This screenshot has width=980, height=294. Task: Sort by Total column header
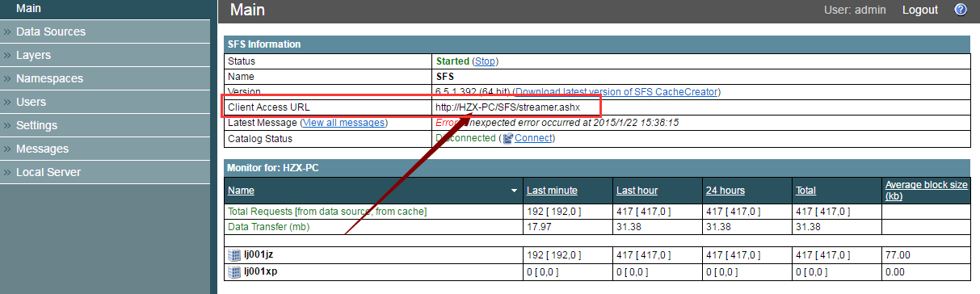(x=805, y=191)
